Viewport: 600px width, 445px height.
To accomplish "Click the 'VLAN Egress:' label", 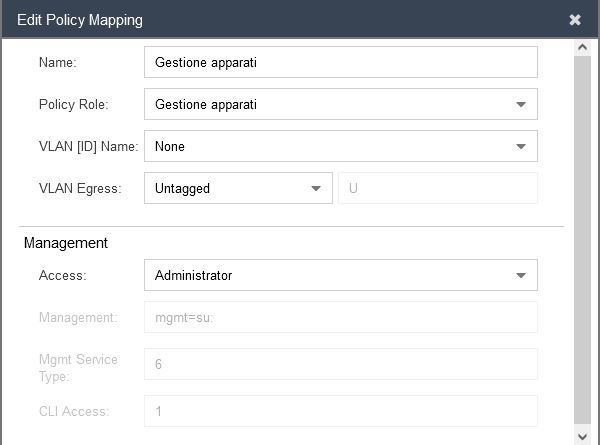I will [79, 188].
